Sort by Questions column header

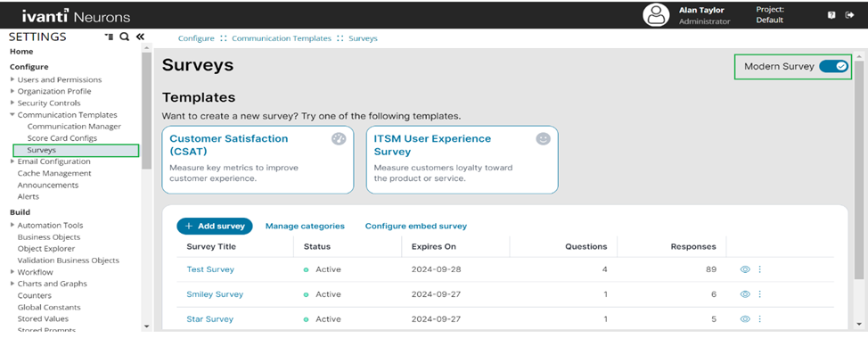tap(585, 247)
